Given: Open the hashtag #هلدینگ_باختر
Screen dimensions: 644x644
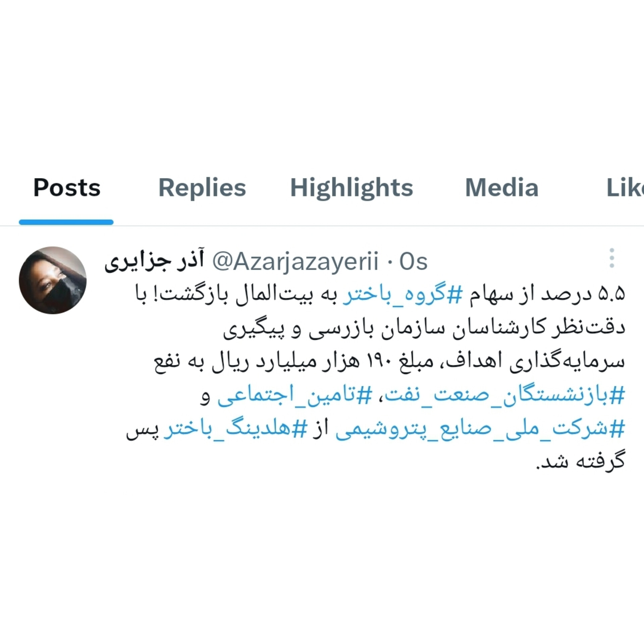Looking at the screenshot, I should (x=235, y=429).
